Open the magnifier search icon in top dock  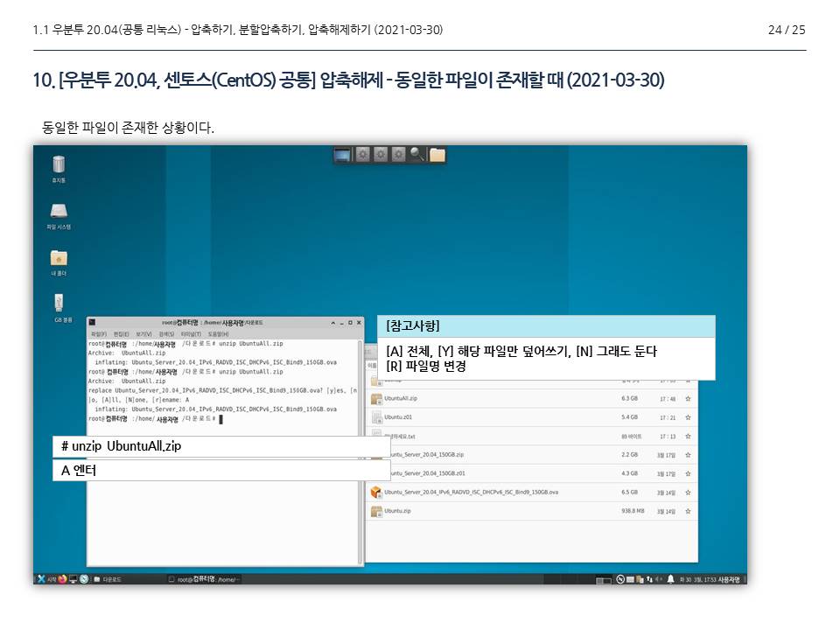pos(416,154)
